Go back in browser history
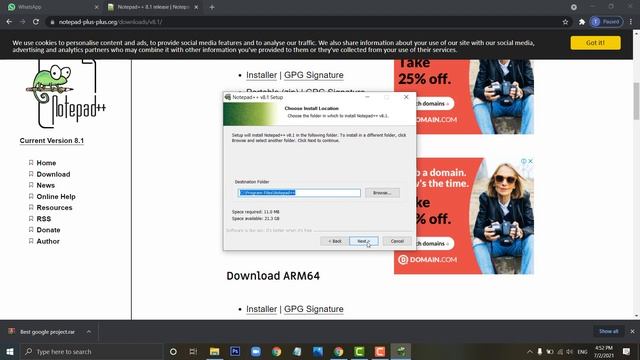This screenshot has height=360, width=640. [x=9, y=22]
